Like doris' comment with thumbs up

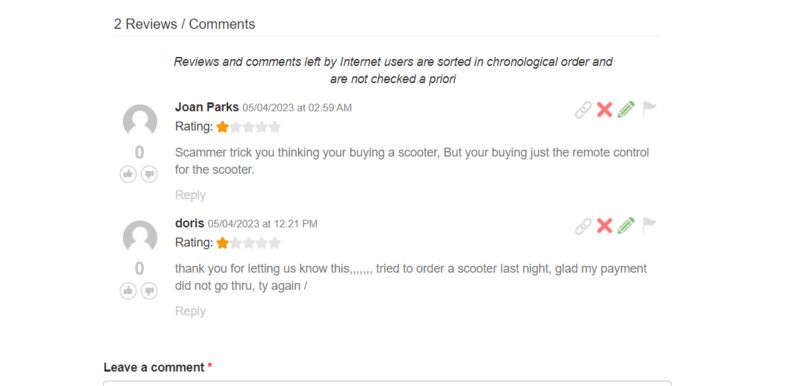pos(128,291)
